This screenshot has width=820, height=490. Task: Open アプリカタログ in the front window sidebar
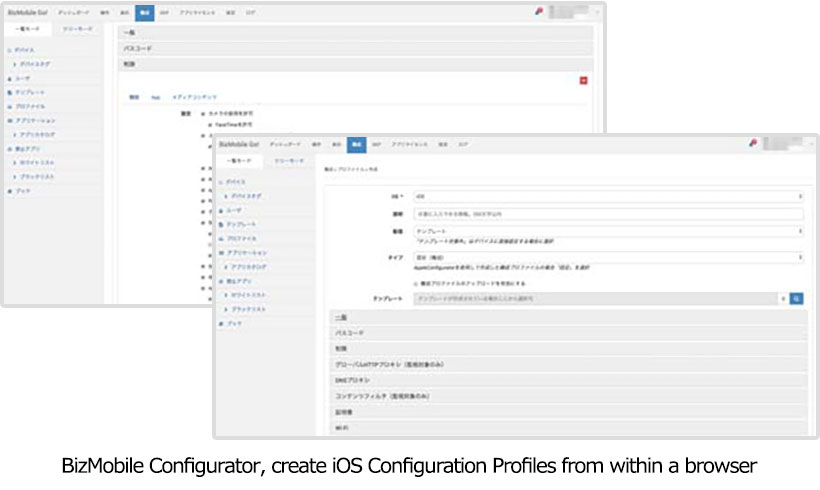[249, 267]
